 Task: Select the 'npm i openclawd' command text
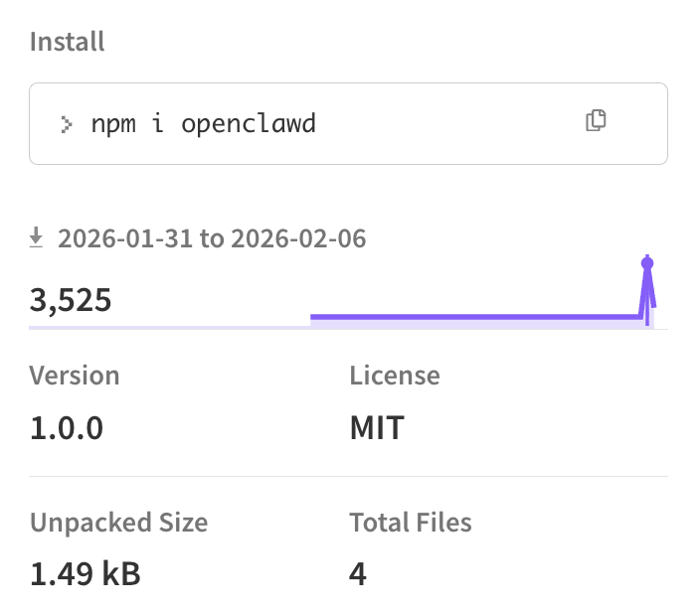(203, 123)
